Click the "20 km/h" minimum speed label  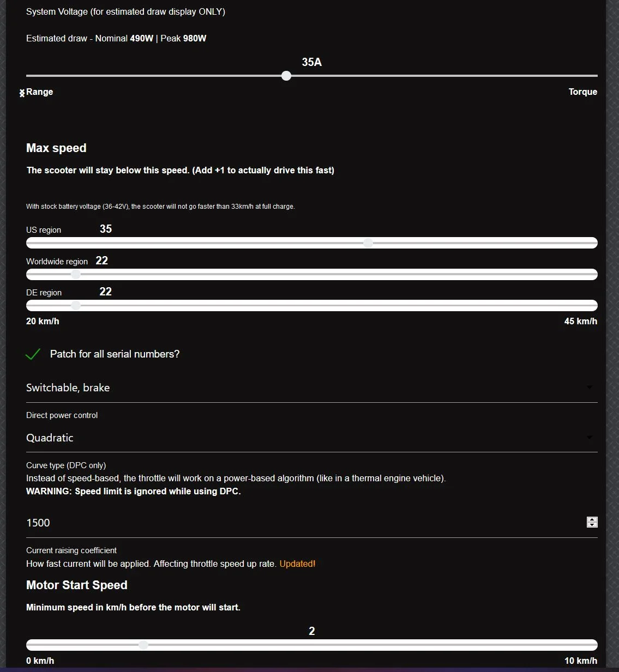[x=43, y=322]
